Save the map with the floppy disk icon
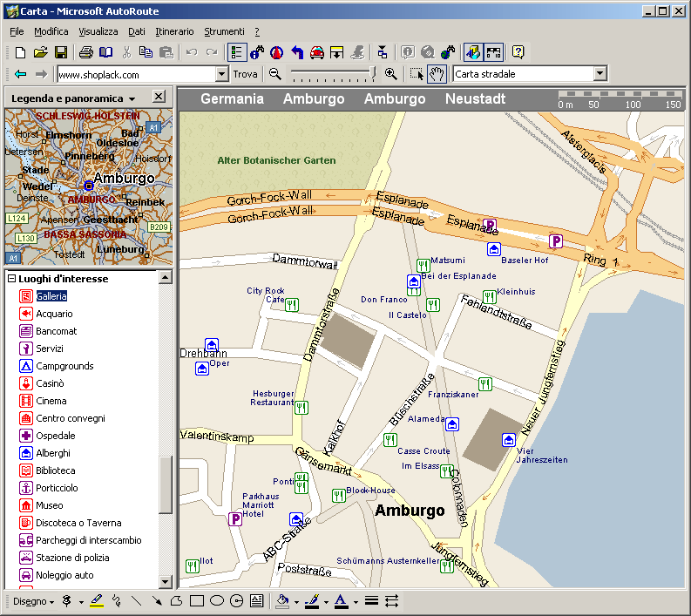The width and height of the screenshot is (691, 616). (x=61, y=52)
